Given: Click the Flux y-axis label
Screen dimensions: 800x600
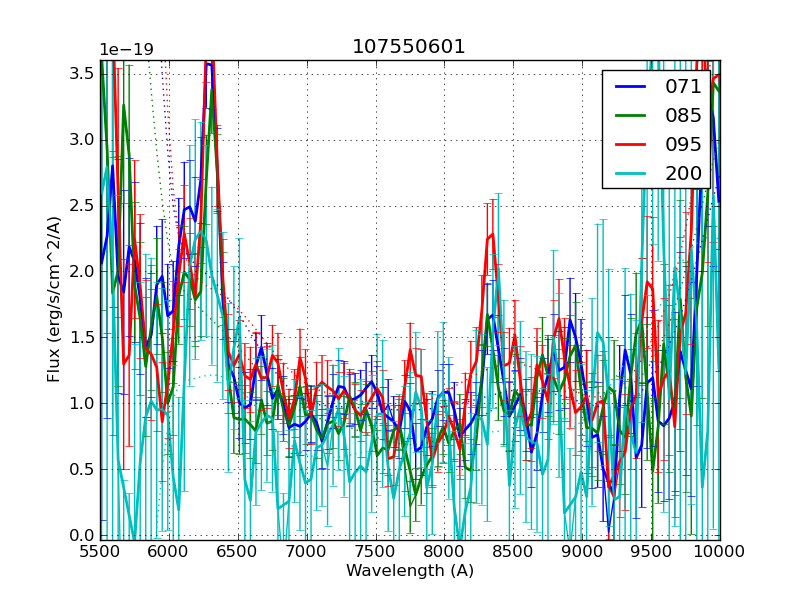Looking at the screenshot, I should click(x=54, y=300).
